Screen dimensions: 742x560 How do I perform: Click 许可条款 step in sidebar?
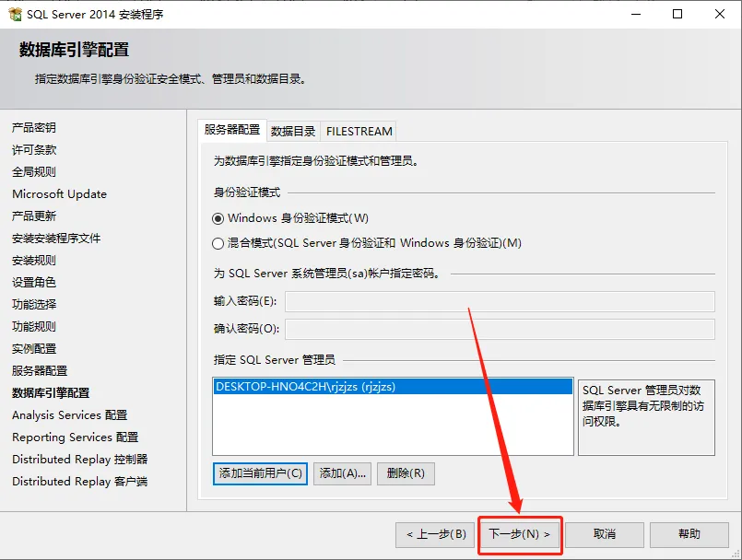pos(34,150)
